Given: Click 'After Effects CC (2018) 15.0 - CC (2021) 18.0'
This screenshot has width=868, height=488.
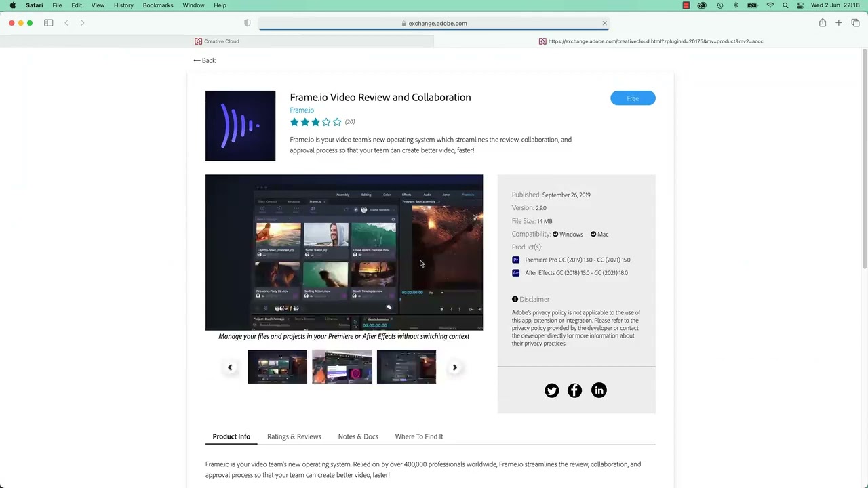Looking at the screenshot, I should coord(576,273).
